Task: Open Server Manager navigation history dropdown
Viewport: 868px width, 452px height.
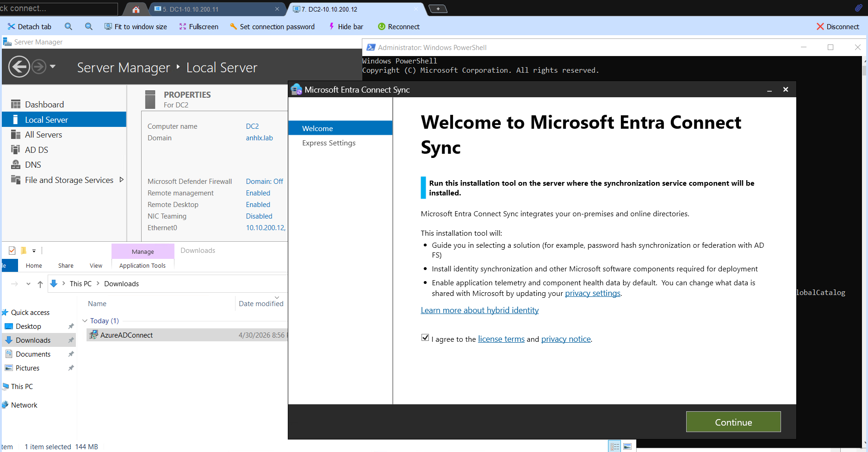Action: click(53, 67)
